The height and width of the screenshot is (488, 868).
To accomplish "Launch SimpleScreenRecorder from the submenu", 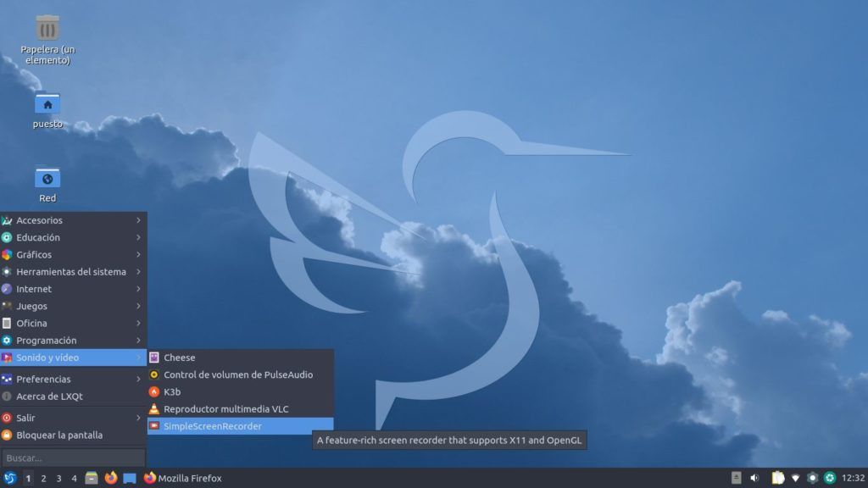I will click(212, 426).
